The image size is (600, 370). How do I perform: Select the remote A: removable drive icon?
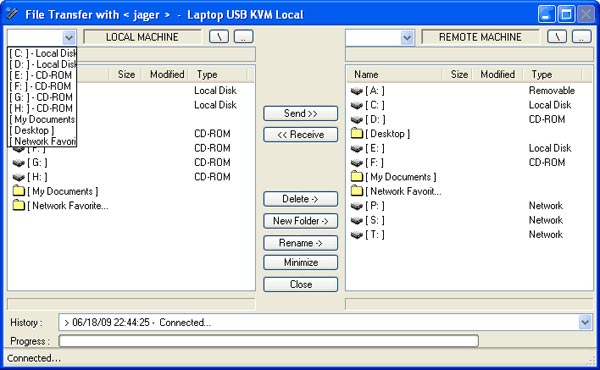coord(357,91)
